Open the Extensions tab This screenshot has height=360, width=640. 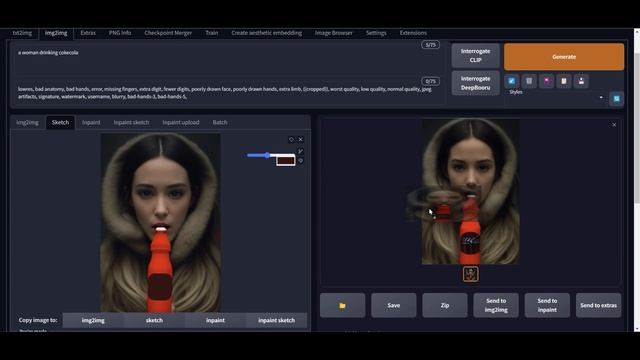point(413,33)
